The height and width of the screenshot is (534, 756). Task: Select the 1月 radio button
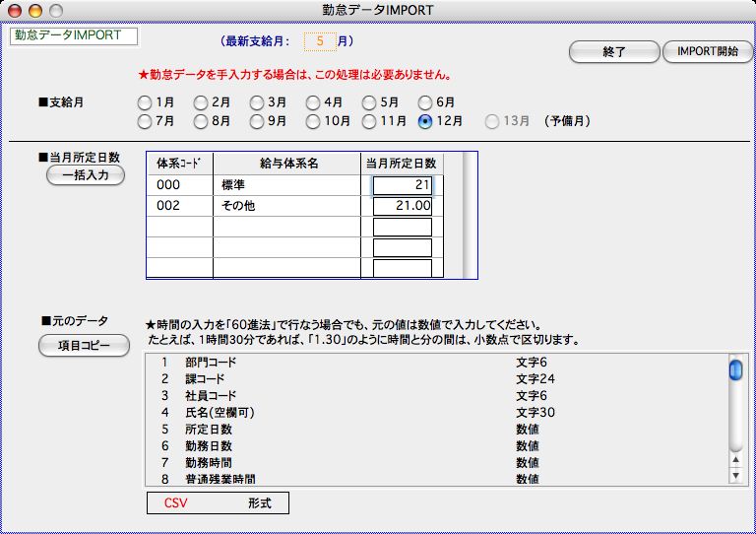(x=145, y=102)
